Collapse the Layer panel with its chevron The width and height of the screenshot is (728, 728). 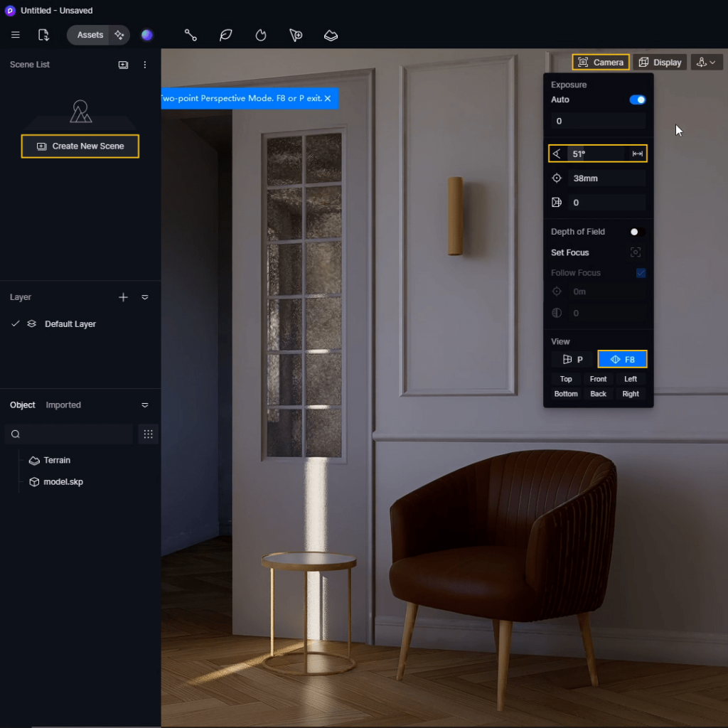point(145,297)
